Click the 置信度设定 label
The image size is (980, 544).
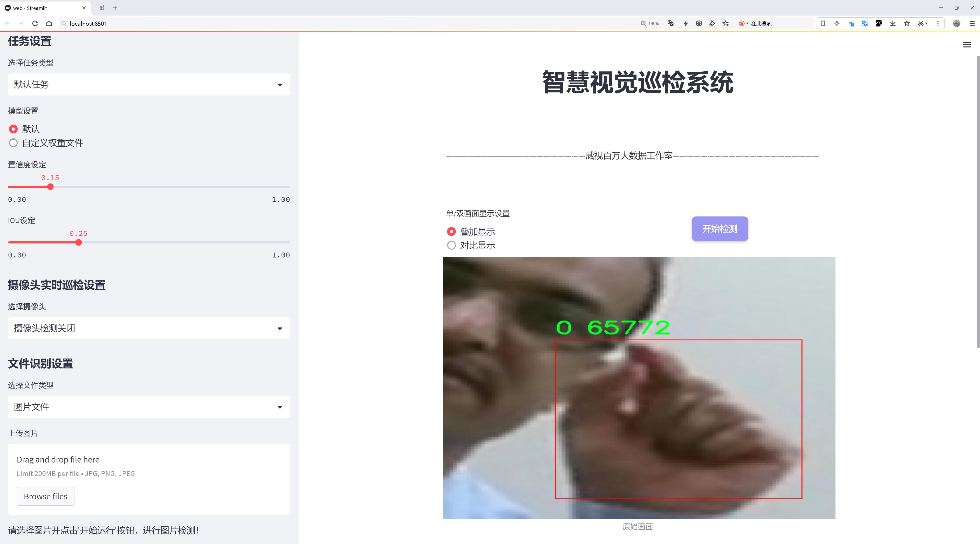point(27,165)
